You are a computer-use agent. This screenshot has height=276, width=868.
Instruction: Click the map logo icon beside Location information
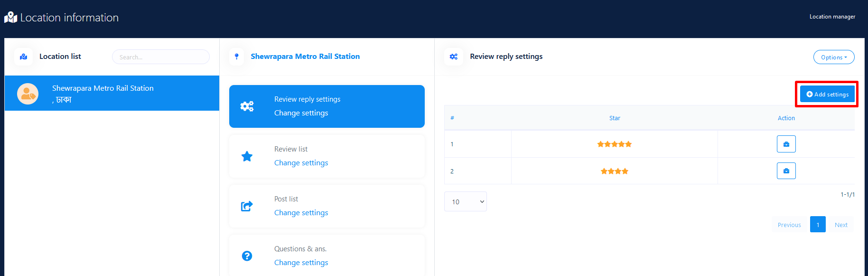10,18
